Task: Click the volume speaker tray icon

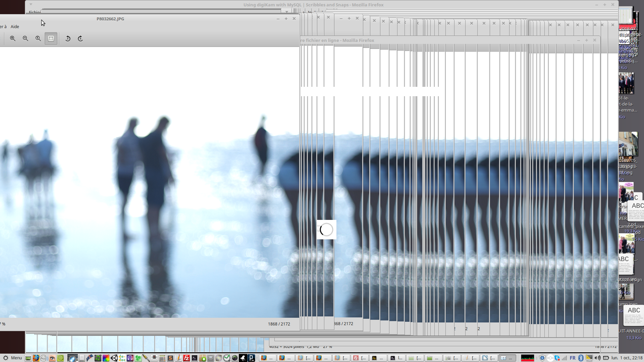Action: click(597, 358)
